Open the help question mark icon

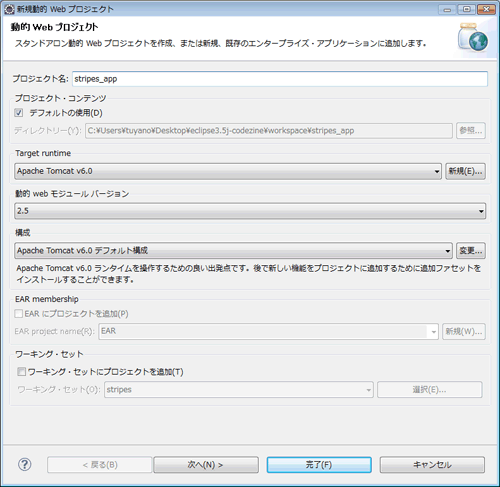coord(25,464)
